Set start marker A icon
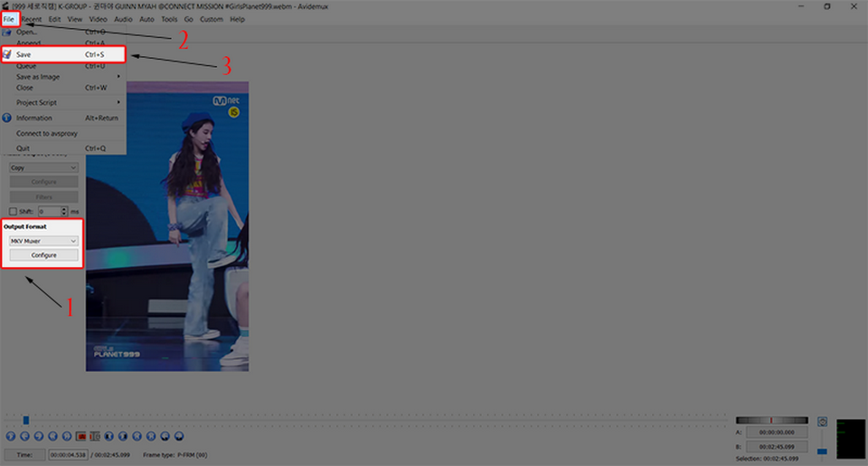This screenshot has height=466, width=868. pos(81,437)
